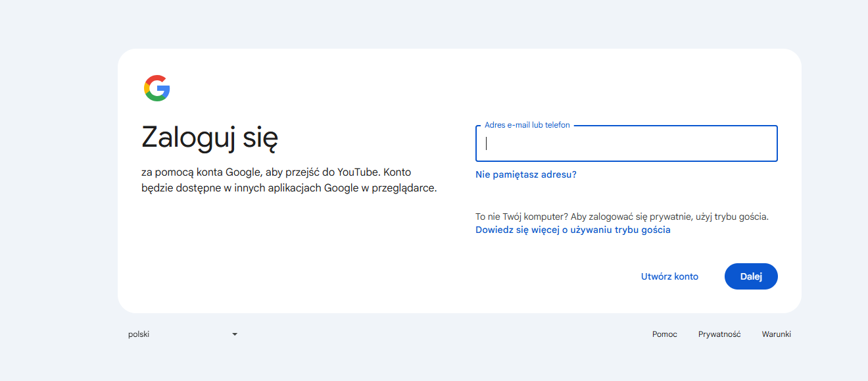Open the 'Nie pamiętasz adresu?' link

tap(525, 174)
